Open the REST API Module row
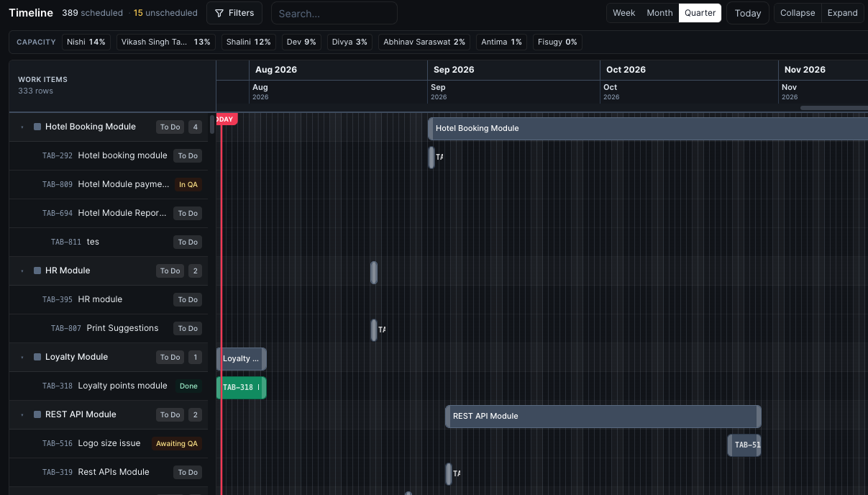868x495 pixels. (109, 414)
